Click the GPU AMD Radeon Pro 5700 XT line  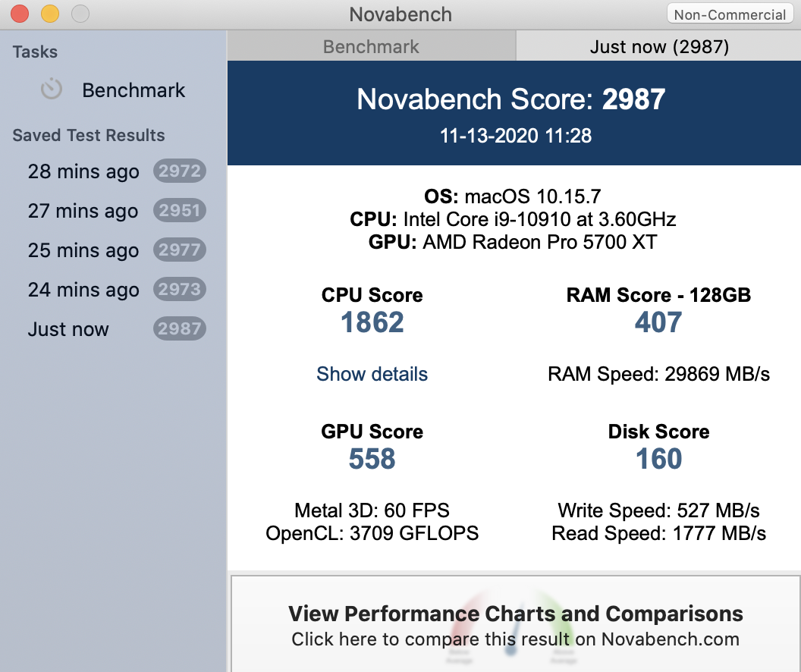(x=512, y=242)
